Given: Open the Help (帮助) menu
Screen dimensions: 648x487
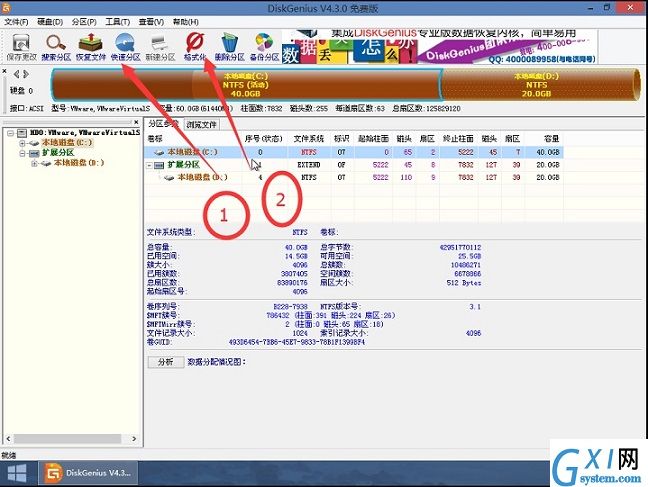Looking at the screenshot, I should click(x=185, y=21).
